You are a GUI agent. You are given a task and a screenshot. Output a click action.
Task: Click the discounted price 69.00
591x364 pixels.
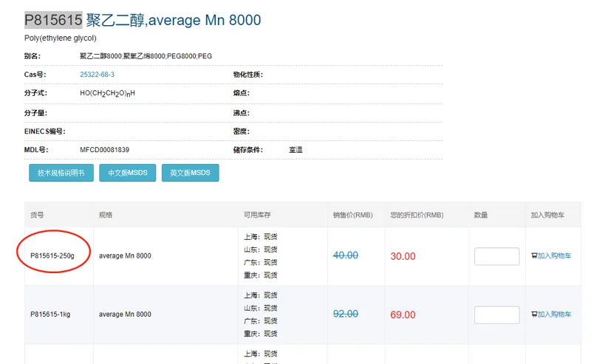tap(403, 315)
